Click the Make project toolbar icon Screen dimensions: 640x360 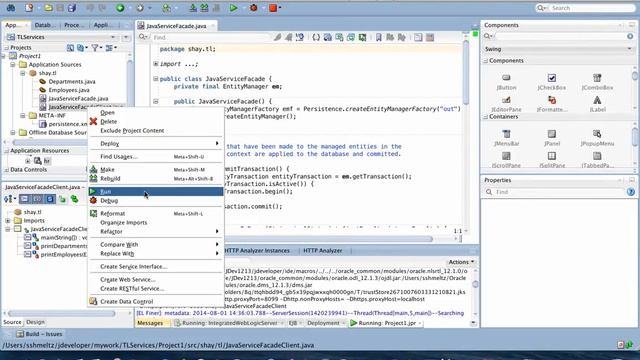[193, 8]
